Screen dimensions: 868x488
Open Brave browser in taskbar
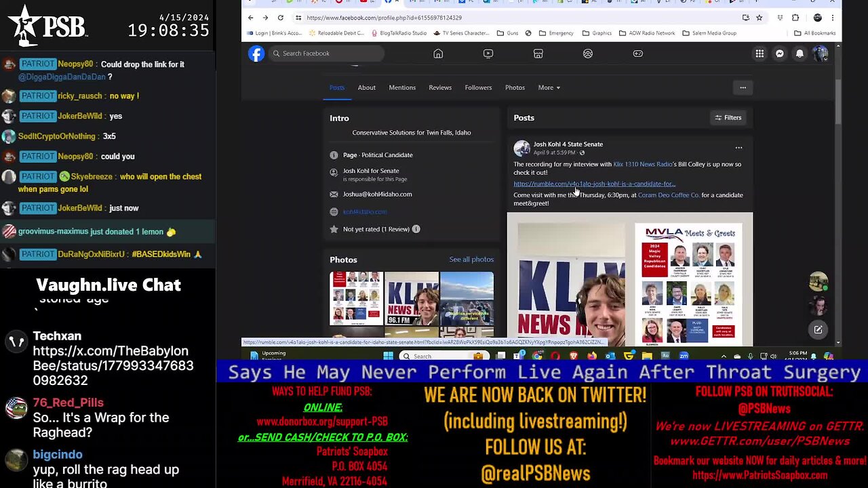tap(574, 356)
